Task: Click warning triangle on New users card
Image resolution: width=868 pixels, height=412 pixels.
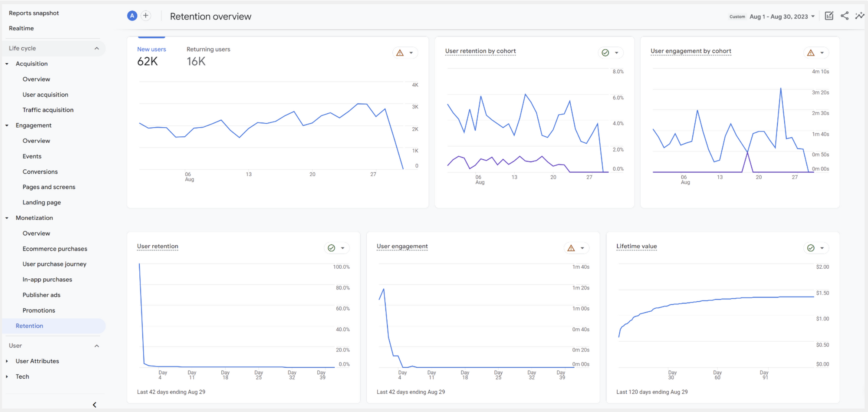Action: (400, 53)
